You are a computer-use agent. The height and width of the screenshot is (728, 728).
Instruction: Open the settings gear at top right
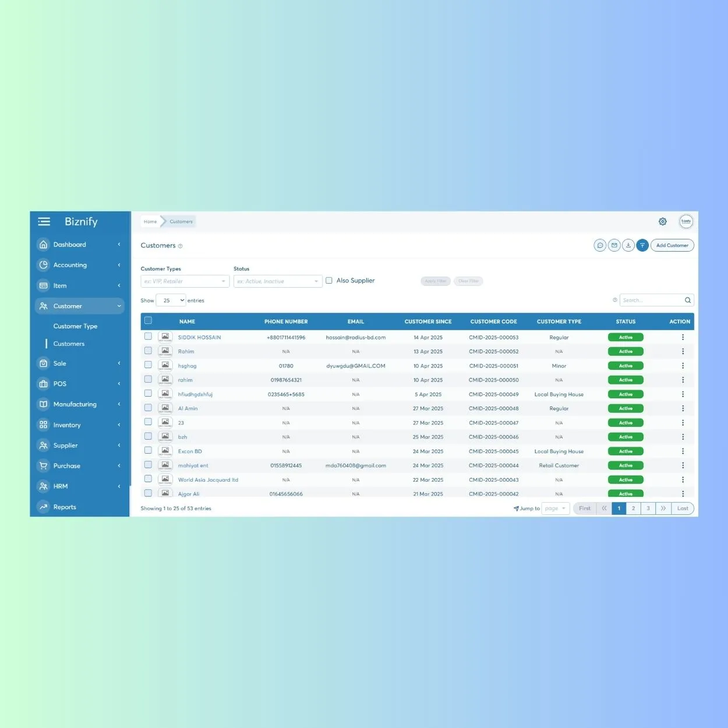click(662, 221)
